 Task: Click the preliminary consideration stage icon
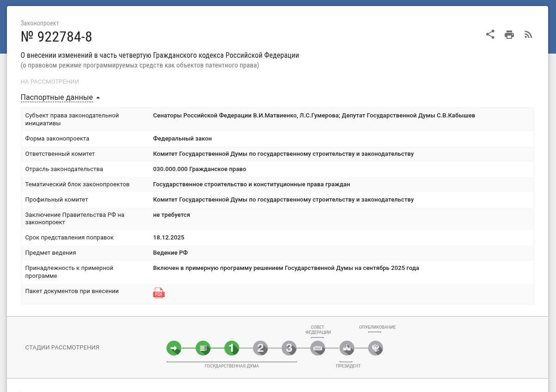pyautogui.click(x=203, y=348)
